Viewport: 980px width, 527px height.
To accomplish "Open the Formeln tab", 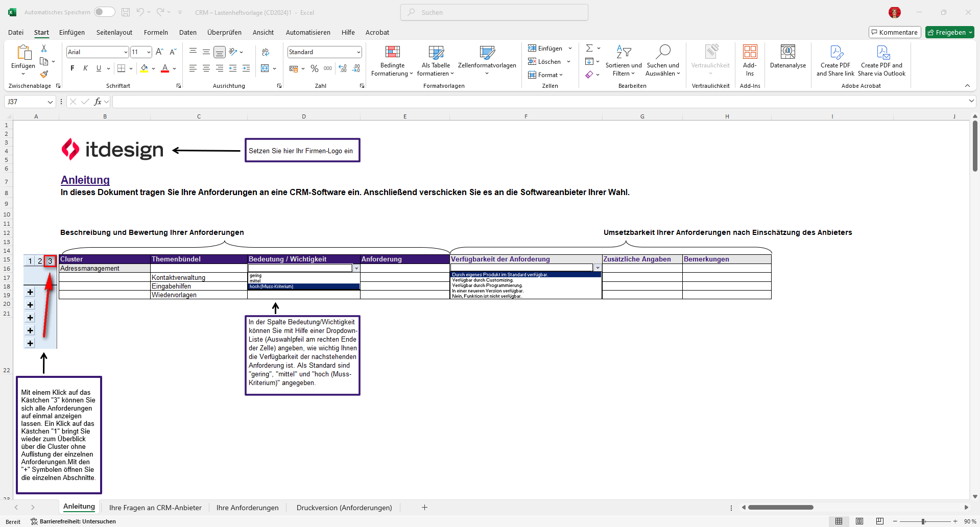I will click(156, 32).
